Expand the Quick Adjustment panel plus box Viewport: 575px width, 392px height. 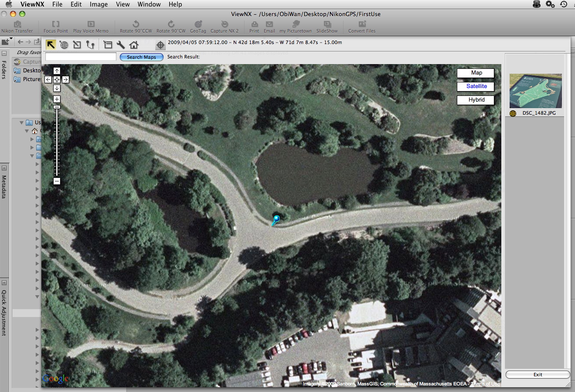(4, 283)
